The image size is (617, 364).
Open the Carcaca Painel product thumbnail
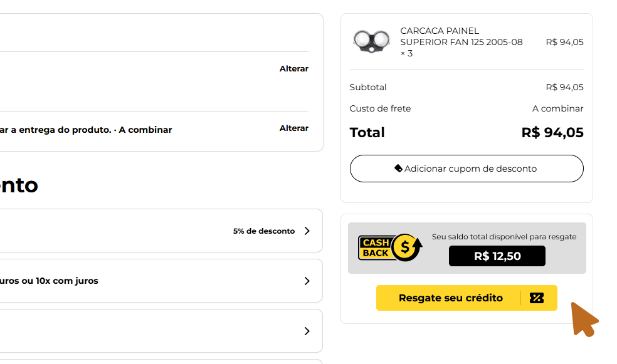coord(371,42)
